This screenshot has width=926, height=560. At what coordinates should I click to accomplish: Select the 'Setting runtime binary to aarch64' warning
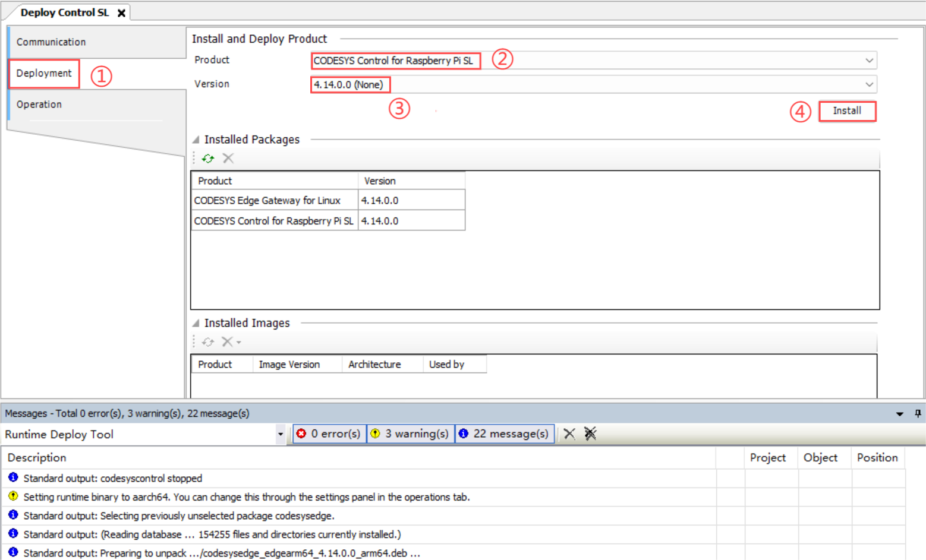click(x=359, y=497)
